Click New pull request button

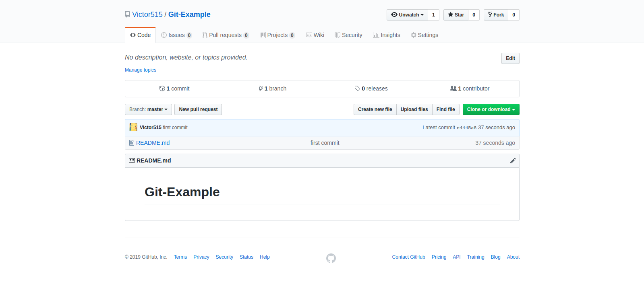(198, 109)
